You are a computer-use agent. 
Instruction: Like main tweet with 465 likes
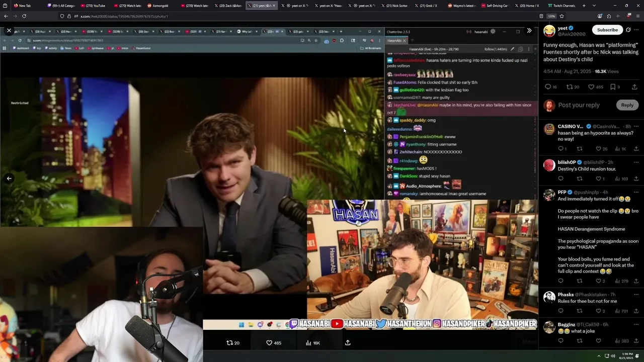pos(596,87)
